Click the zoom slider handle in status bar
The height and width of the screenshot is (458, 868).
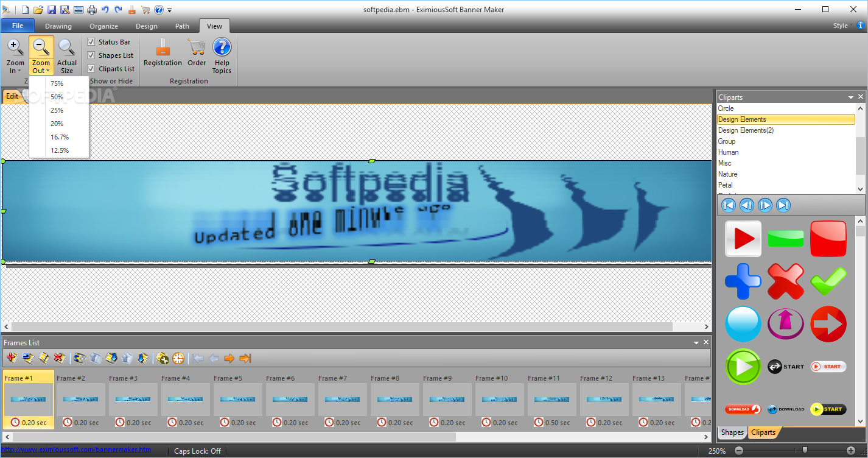(805, 451)
